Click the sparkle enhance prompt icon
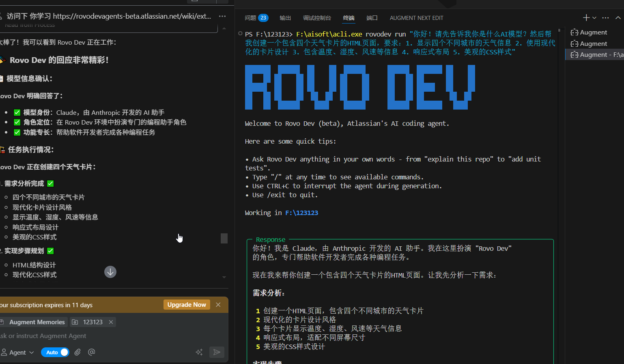 pyautogui.click(x=199, y=352)
